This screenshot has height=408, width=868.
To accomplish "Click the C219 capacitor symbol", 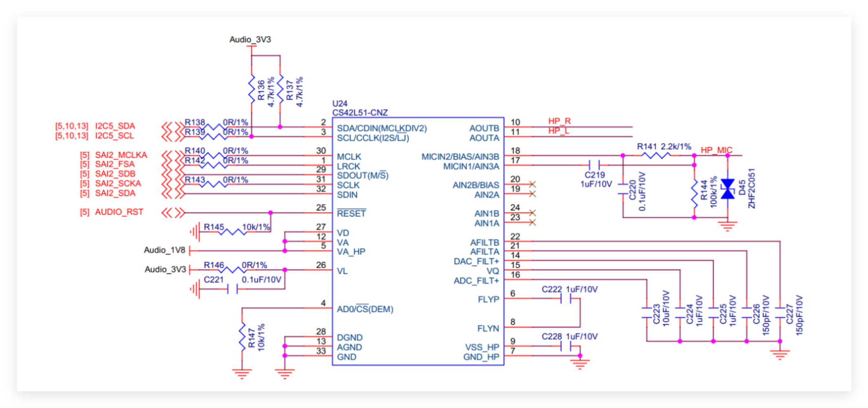I will [594, 165].
